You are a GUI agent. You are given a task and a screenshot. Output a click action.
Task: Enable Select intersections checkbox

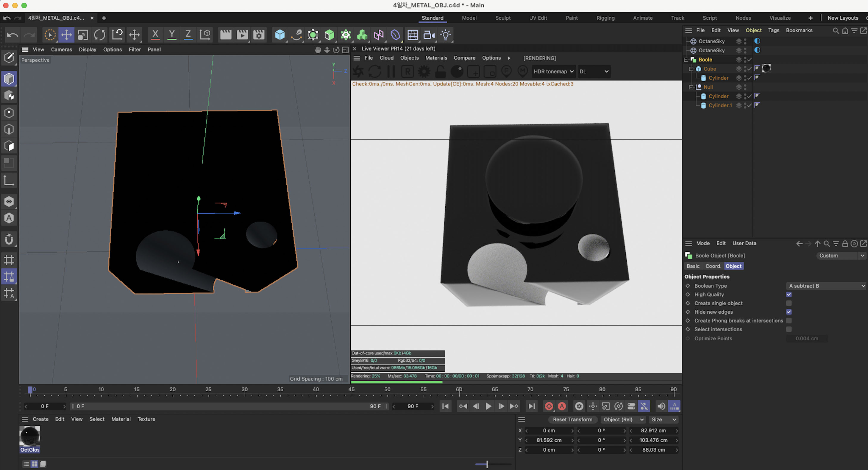point(789,329)
